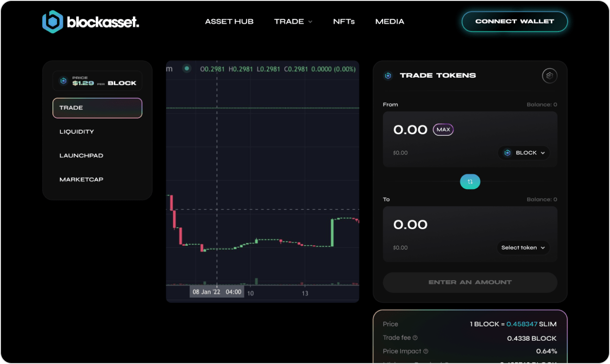Open the BLOCK token dropdown

coord(524,153)
